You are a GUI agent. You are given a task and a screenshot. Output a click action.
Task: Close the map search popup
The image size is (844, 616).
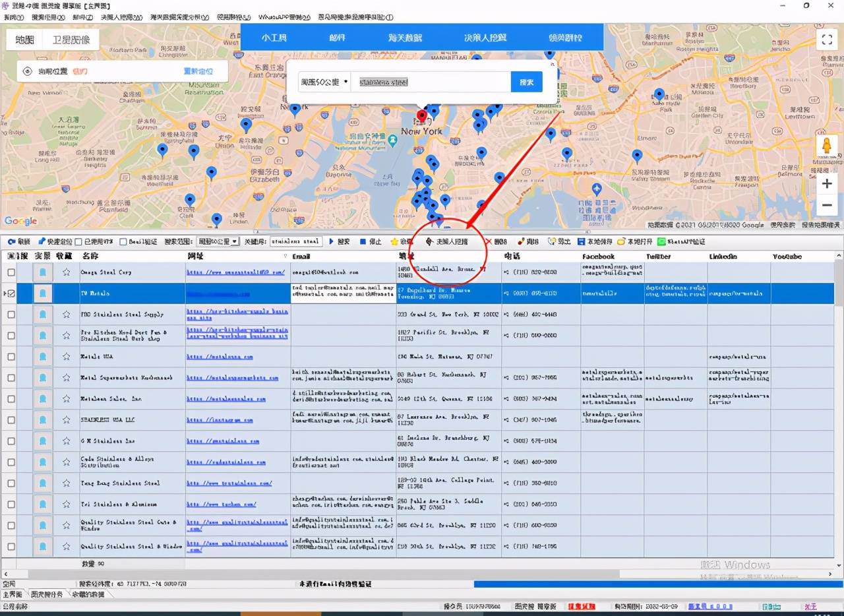[x=553, y=64]
